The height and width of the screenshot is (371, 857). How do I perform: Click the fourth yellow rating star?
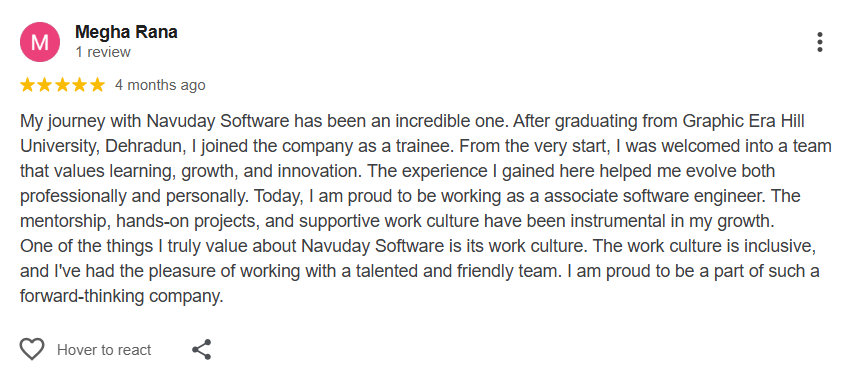click(80, 85)
